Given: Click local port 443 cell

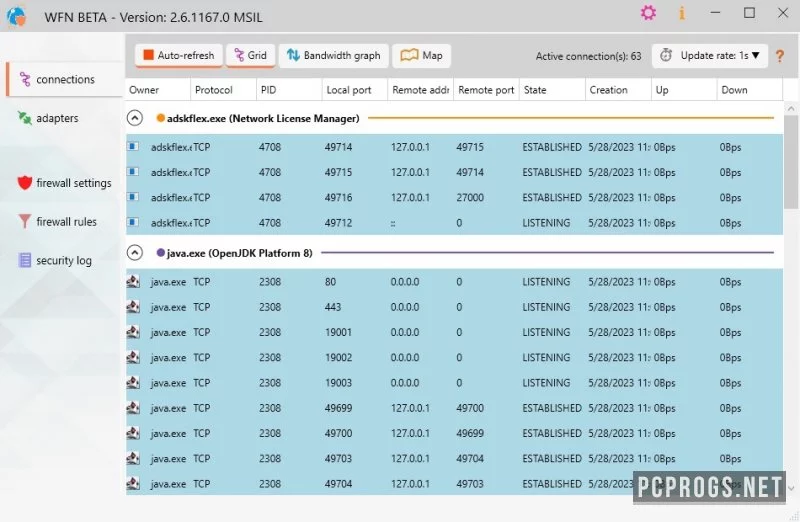Looking at the screenshot, I should (333, 307).
